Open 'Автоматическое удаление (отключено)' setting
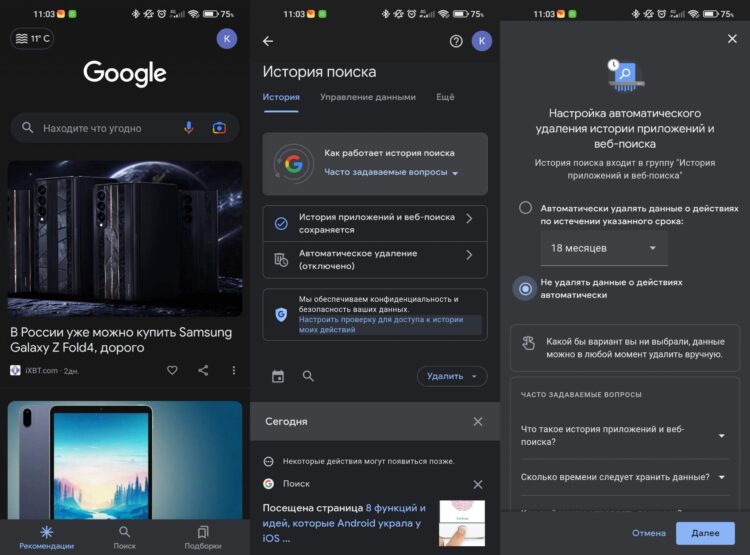Screen dimensions: 750x555 point(375,260)
